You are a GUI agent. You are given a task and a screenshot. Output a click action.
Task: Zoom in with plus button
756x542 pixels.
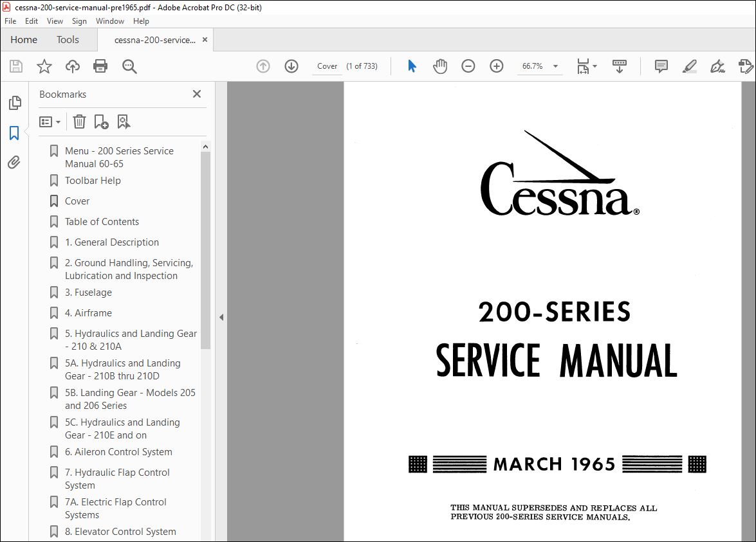tap(496, 66)
